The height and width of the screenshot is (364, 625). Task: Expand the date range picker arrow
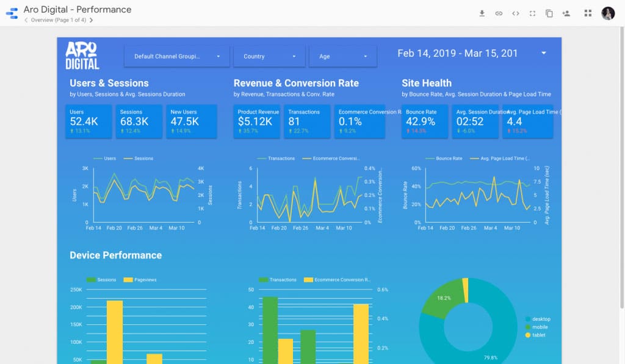tap(544, 53)
